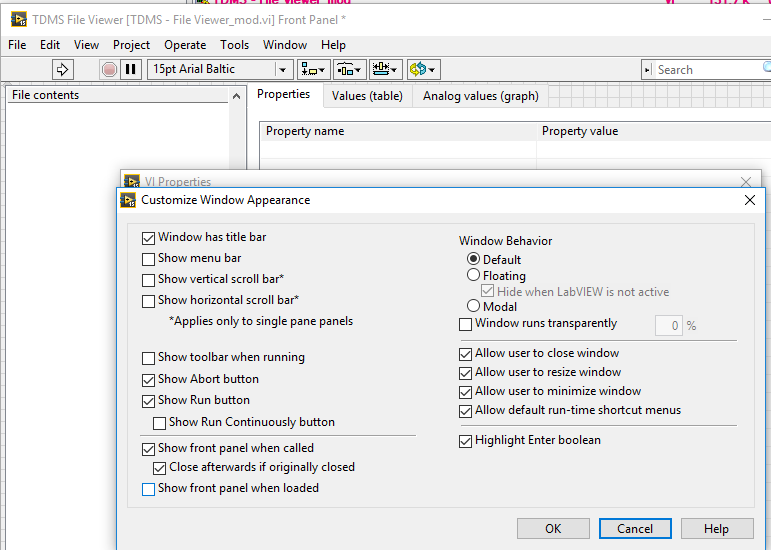Image resolution: width=771 pixels, height=550 pixels.
Task: Uncheck Close afterwards if originally closed
Action: (x=159, y=468)
